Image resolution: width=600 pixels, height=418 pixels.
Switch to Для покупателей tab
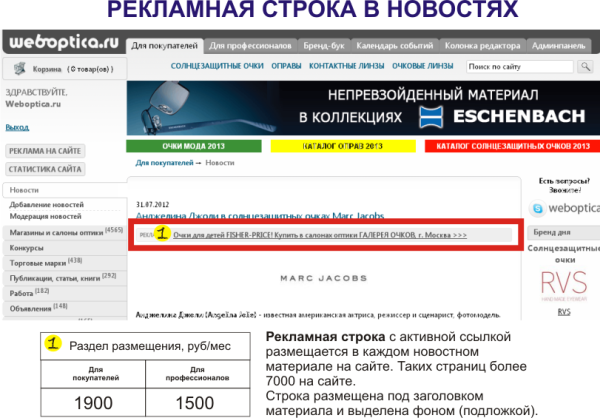[x=165, y=46]
